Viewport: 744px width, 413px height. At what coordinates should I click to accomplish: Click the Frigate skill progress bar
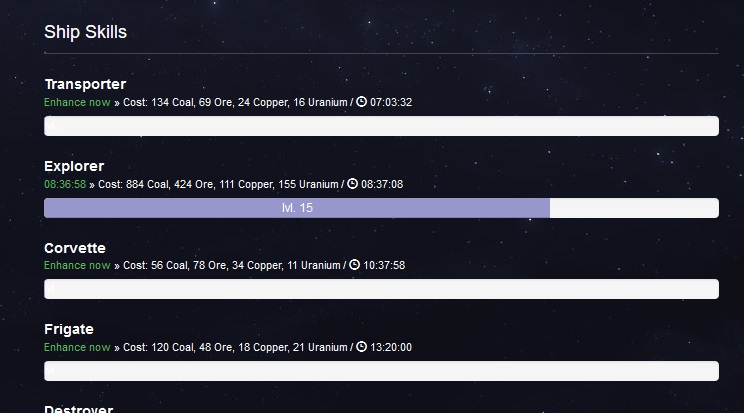point(381,371)
